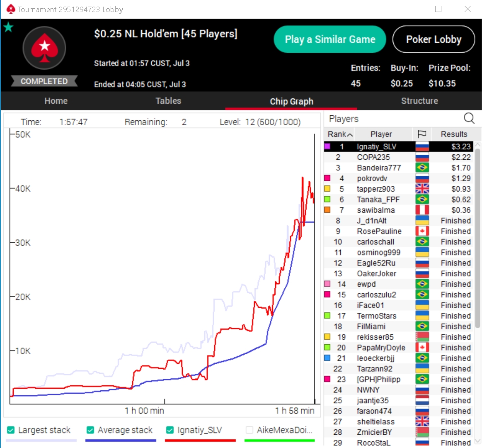Open the Home tab
This screenshot has width=482, height=448.
pos(56,101)
